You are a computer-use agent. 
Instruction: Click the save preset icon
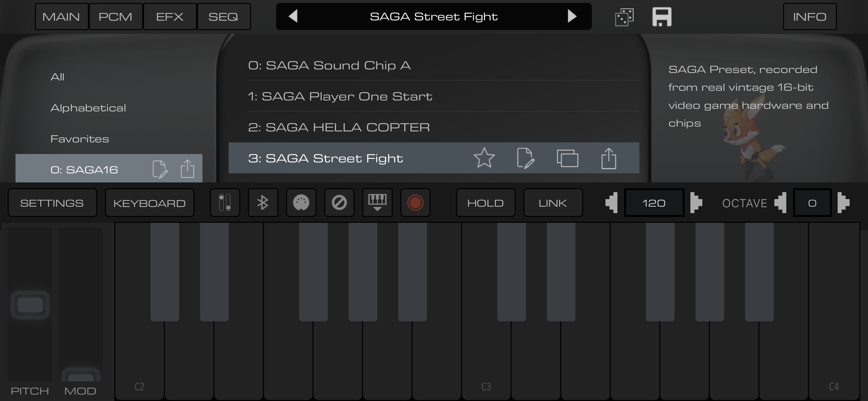pyautogui.click(x=662, y=16)
